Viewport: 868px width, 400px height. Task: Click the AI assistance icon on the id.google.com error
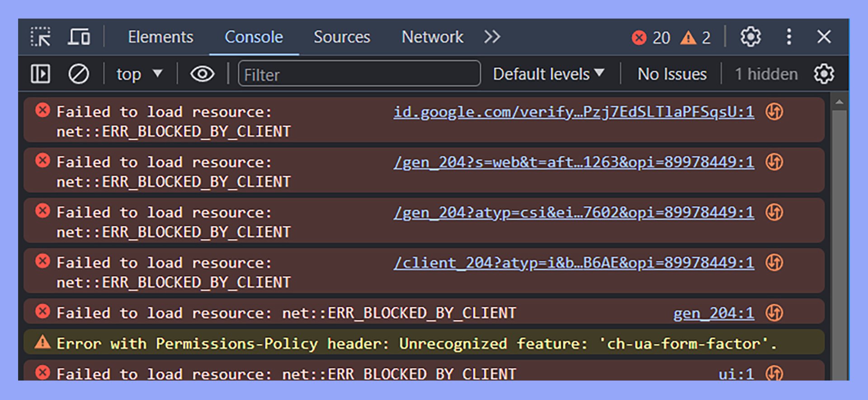(x=774, y=112)
